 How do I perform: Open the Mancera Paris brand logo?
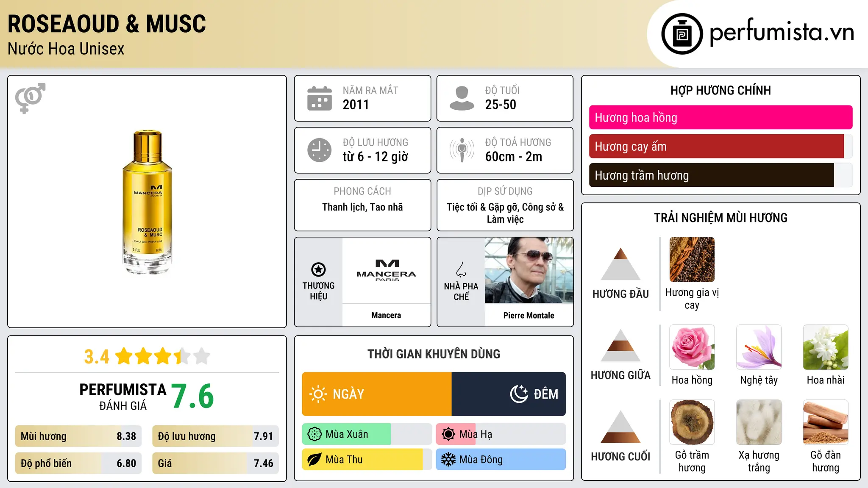point(387,270)
